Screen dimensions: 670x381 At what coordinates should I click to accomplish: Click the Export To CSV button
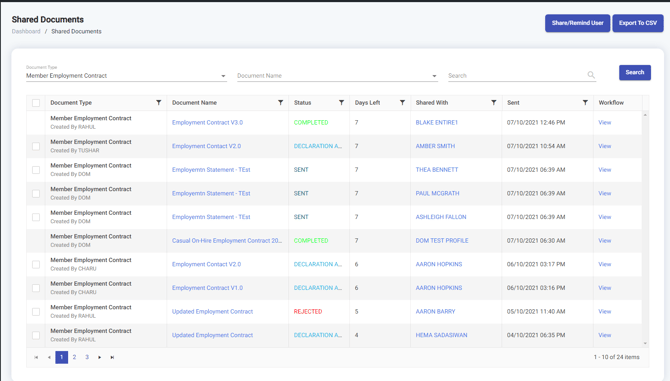pyautogui.click(x=638, y=23)
